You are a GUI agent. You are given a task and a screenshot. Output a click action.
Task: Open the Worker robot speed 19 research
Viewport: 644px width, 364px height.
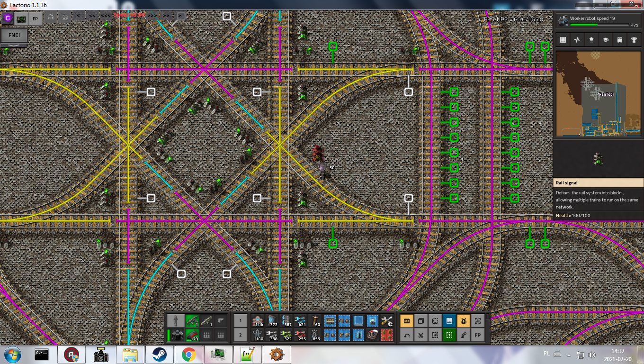click(599, 21)
